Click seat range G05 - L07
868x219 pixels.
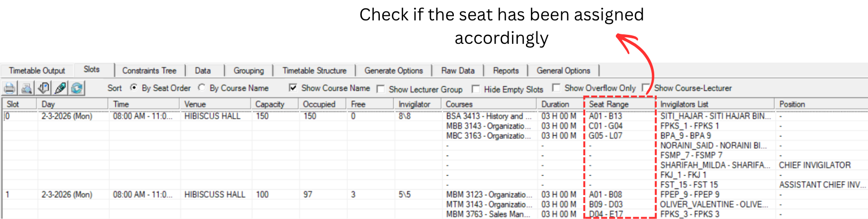(606, 136)
